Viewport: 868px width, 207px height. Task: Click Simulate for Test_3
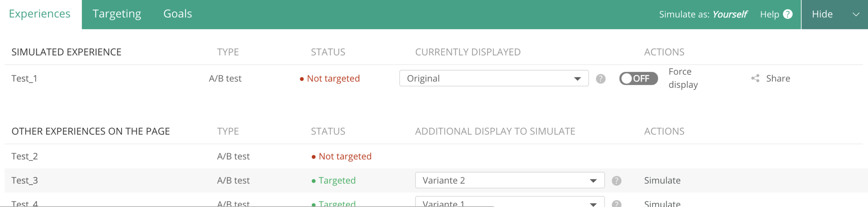click(x=662, y=180)
